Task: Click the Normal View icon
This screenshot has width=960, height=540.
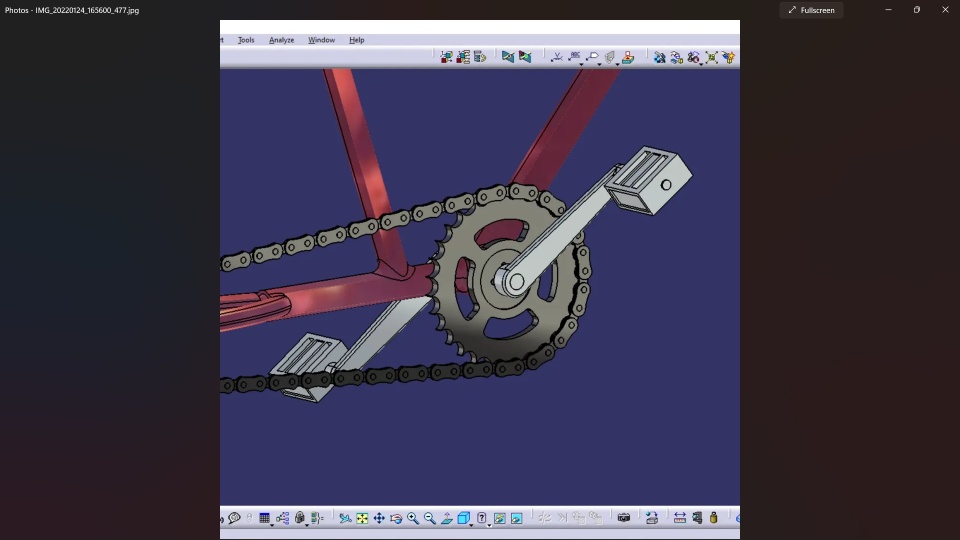Action: coord(447,519)
